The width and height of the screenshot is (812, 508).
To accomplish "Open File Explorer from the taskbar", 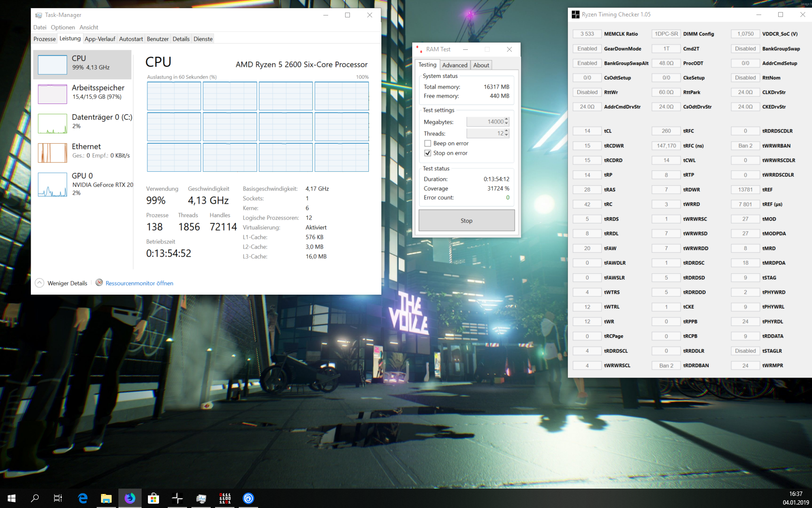I will [x=106, y=498].
